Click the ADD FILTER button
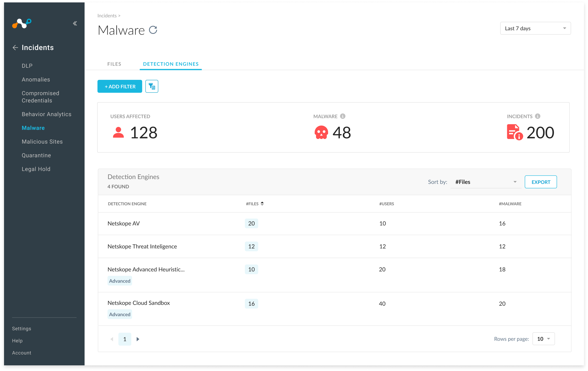 pos(120,86)
